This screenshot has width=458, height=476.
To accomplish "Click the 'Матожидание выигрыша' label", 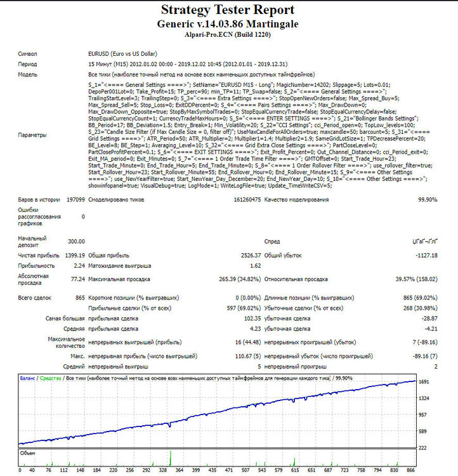I will click(x=120, y=266).
